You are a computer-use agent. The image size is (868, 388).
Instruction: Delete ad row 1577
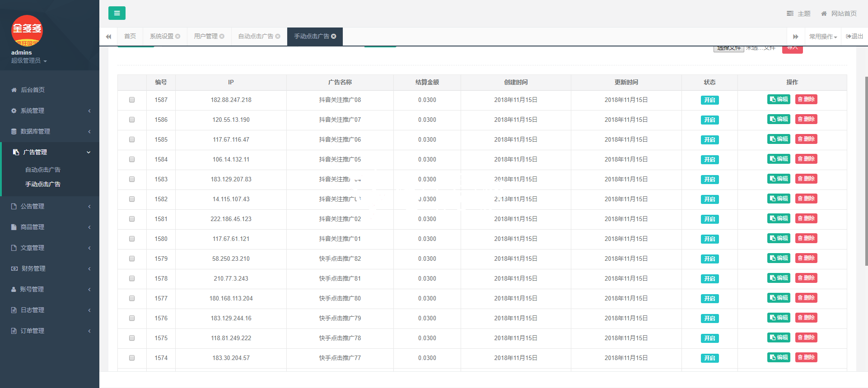click(x=806, y=298)
